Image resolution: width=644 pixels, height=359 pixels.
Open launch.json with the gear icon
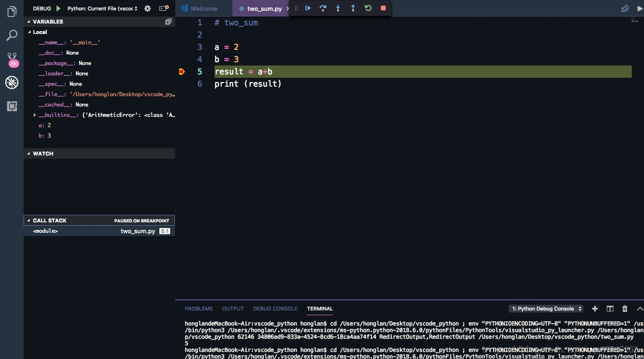click(148, 8)
